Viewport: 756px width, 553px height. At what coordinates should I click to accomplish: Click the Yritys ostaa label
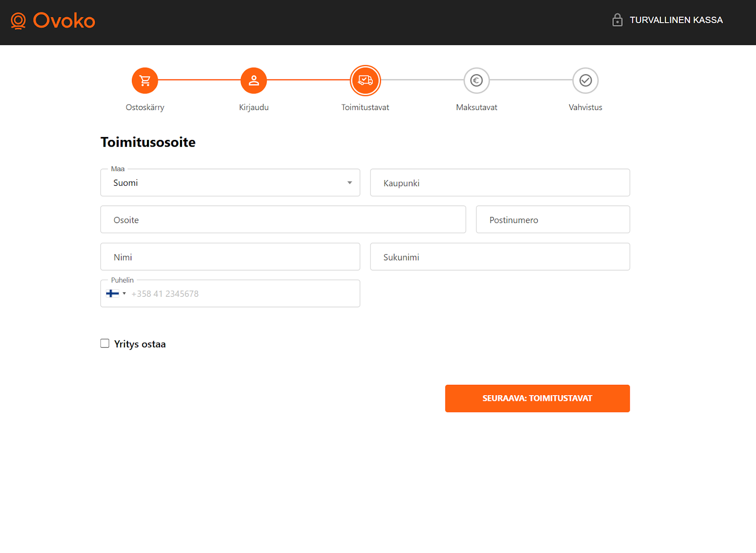tap(140, 344)
